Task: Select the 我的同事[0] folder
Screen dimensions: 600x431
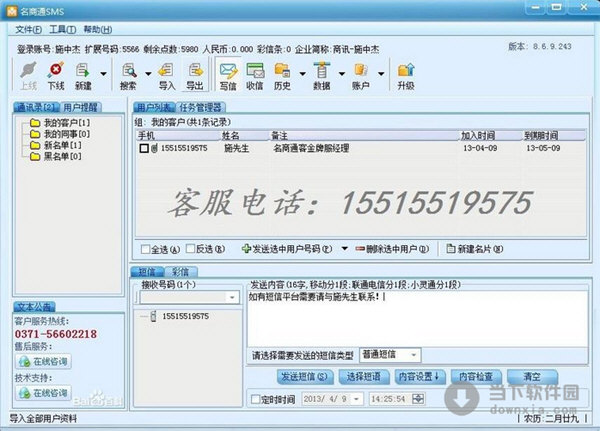Action: coord(60,134)
